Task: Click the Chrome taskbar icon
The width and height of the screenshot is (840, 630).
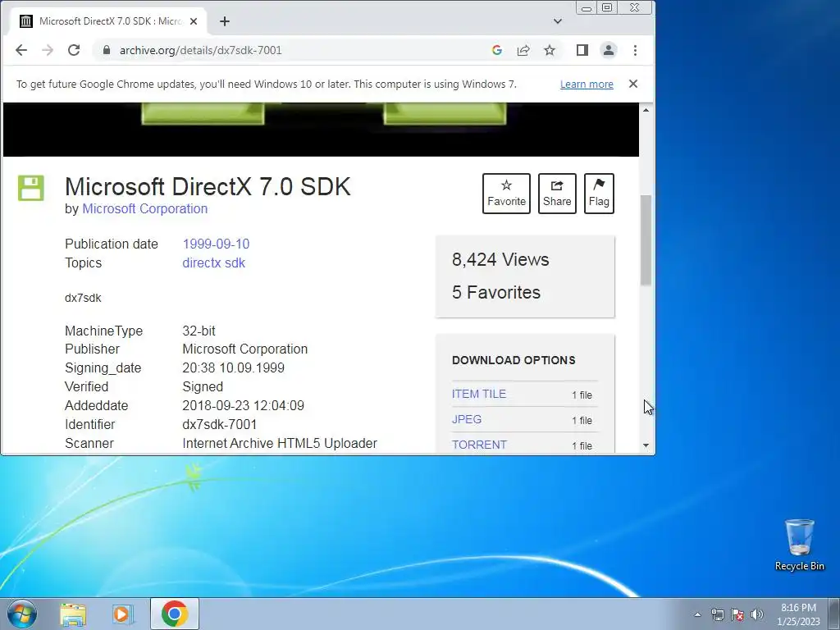Action: 175,614
